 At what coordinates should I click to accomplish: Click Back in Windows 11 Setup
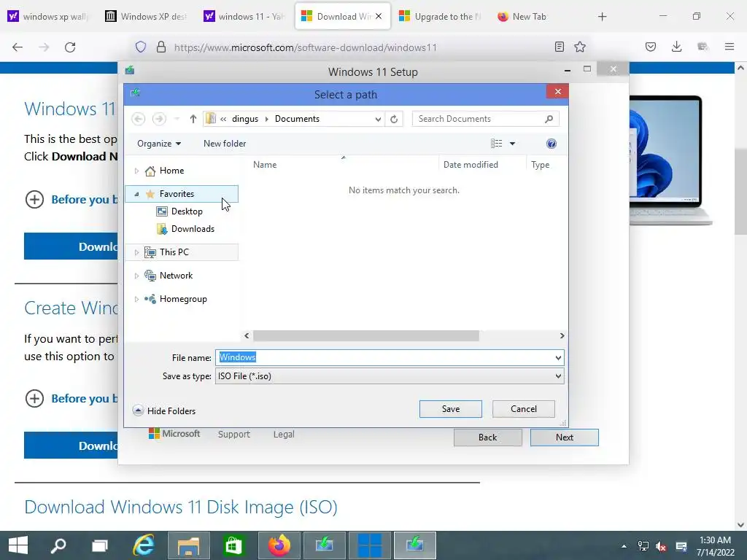pos(488,437)
